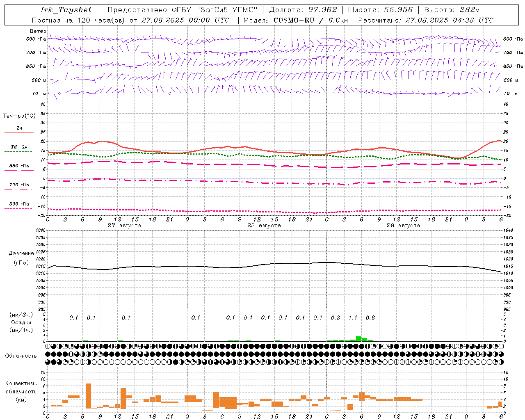Click the station title Irk_Tayshet
525x420 pixels.
click(66, 10)
